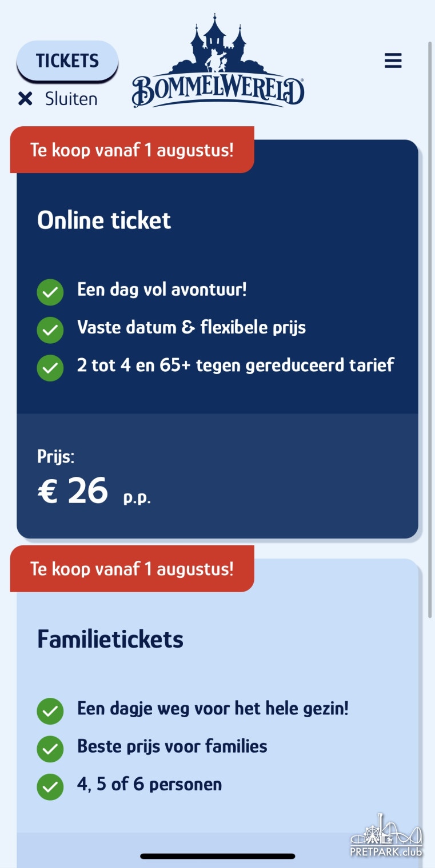Click checkmark next to '2 tot 4 en 65+'
The image size is (435, 868).
(50, 368)
